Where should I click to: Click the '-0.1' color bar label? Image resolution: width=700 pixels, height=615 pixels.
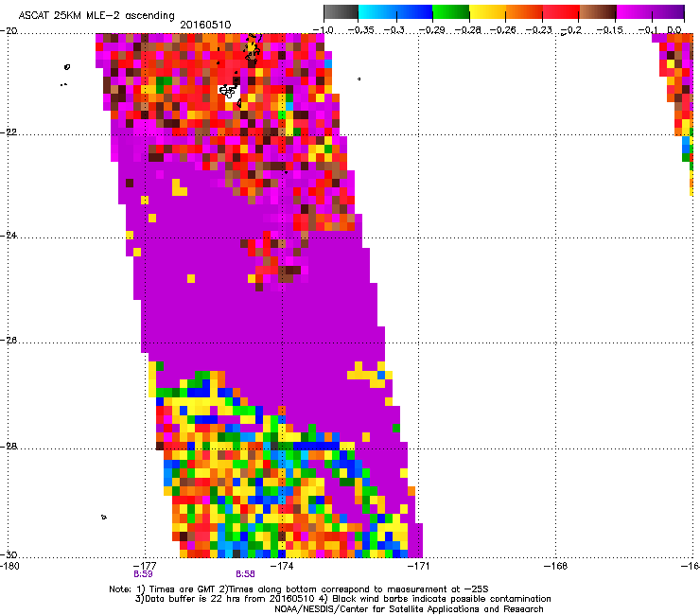pos(648,30)
